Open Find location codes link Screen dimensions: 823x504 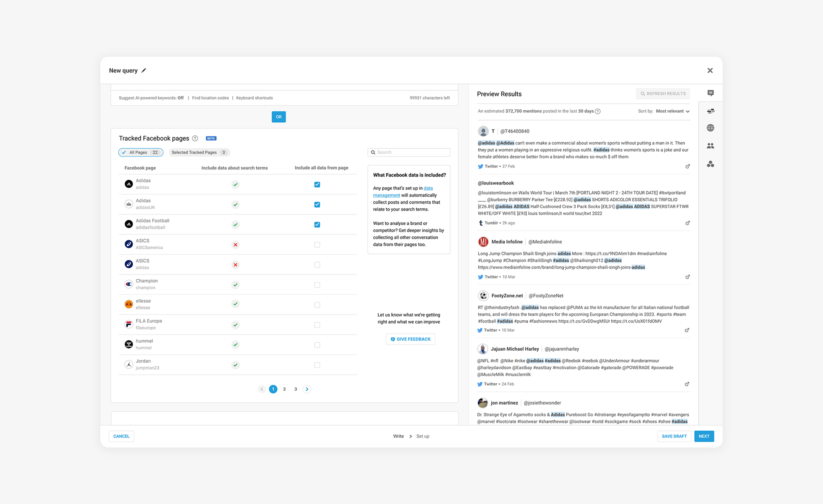pyautogui.click(x=210, y=98)
